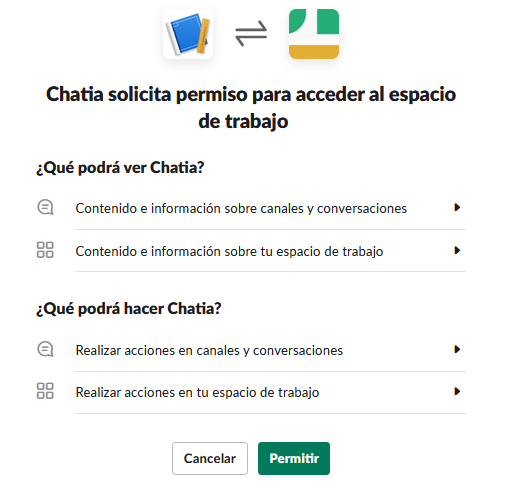
Task: Click the green and yellow workspace icon
Action: pyautogui.click(x=314, y=34)
